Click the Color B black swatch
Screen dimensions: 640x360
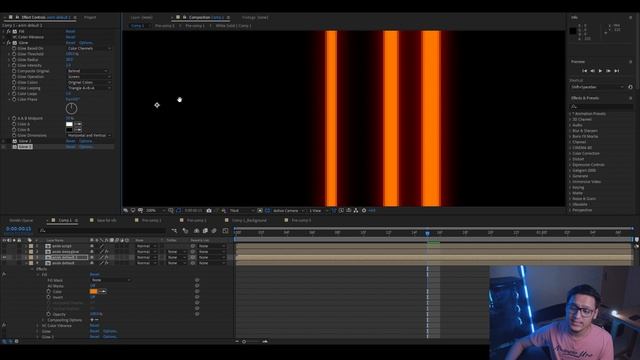coord(69,130)
